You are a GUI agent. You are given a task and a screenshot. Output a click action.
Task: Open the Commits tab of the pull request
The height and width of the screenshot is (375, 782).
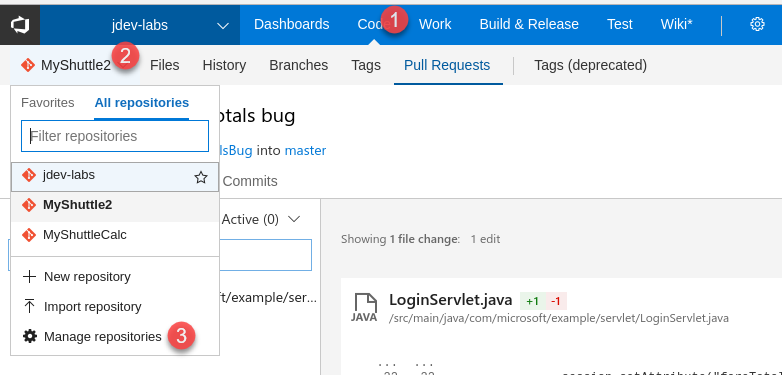250,181
